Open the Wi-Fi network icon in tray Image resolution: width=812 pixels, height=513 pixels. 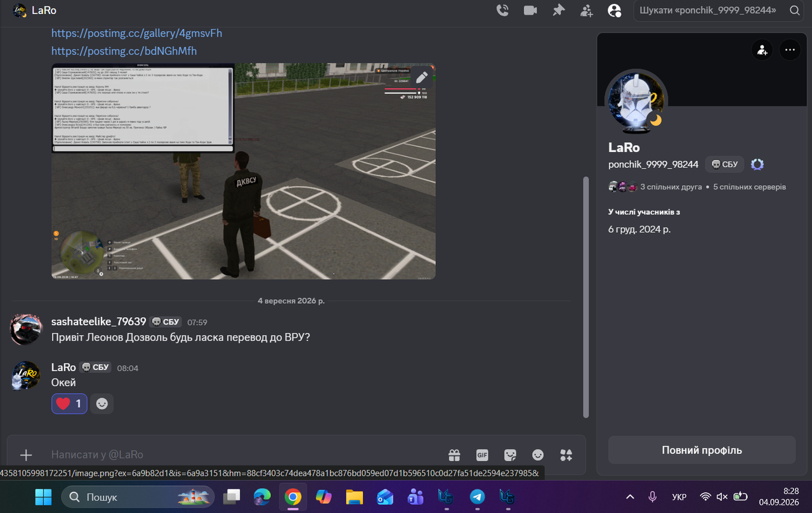click(705, 497)
